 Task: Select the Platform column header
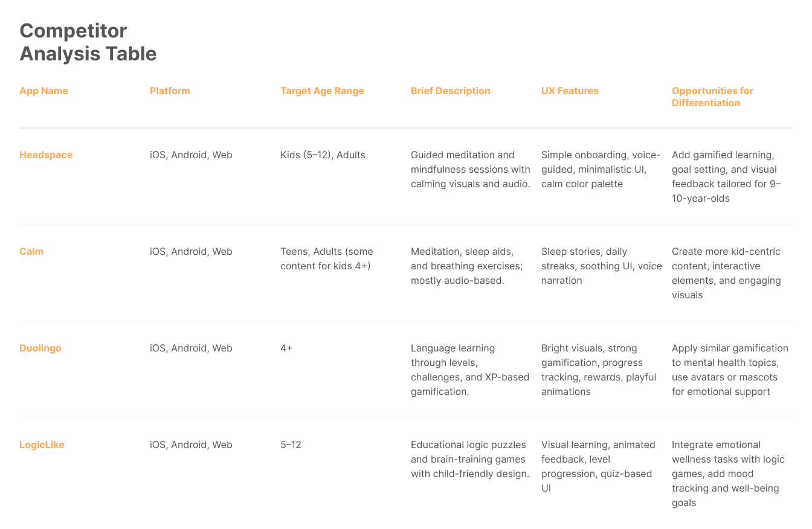coord(170,91)
